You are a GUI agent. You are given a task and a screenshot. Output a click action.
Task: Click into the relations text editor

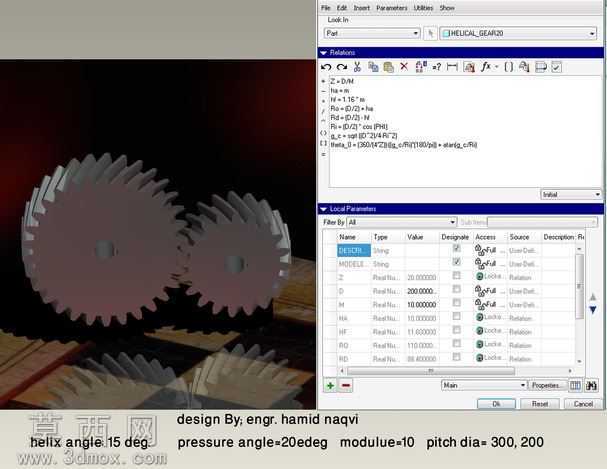[465, 132]
